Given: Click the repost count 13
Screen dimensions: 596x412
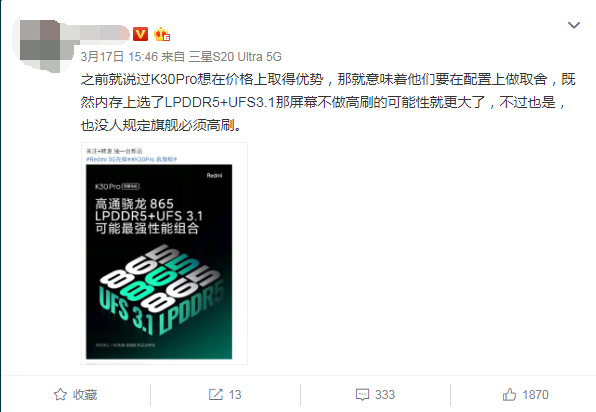Looking at the screenshot, I should point(235,395).
